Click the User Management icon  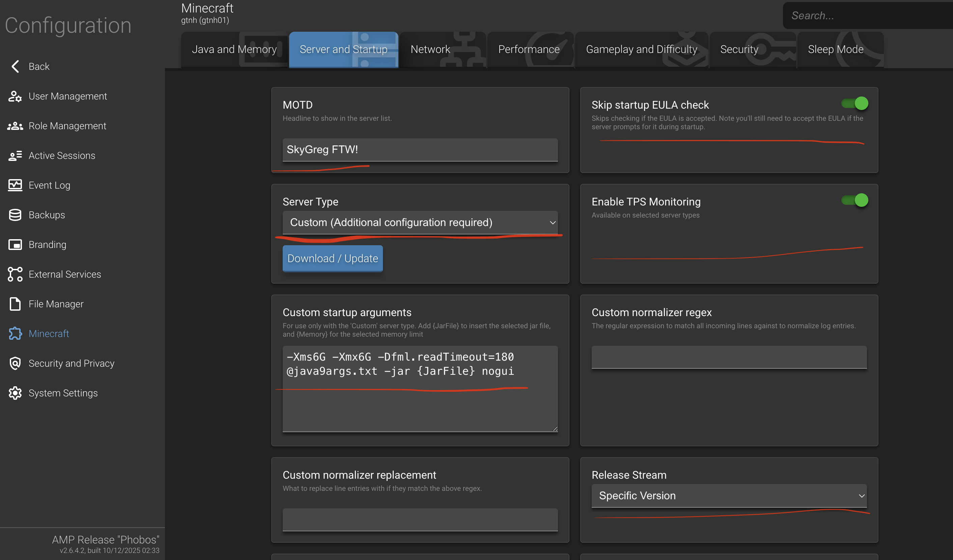point(15,96)
